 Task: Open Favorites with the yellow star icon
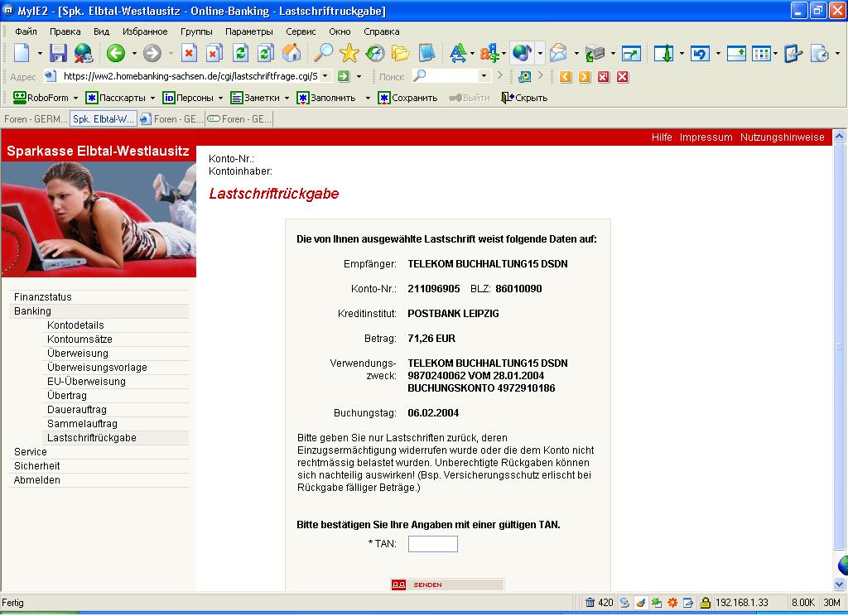349,53
